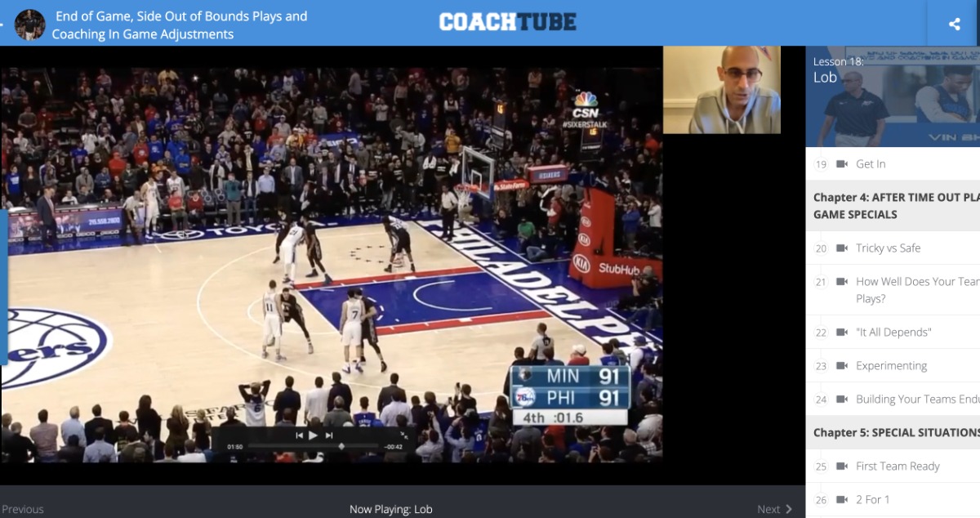Click the course author avatar

pos(30,25)
